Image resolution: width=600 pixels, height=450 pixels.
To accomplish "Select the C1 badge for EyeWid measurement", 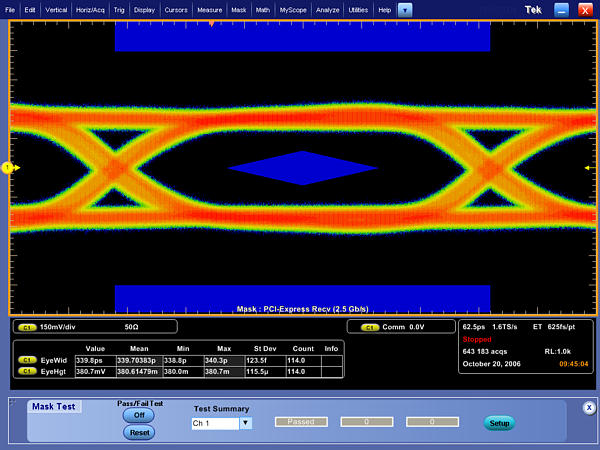I will (x=27, y=358).
